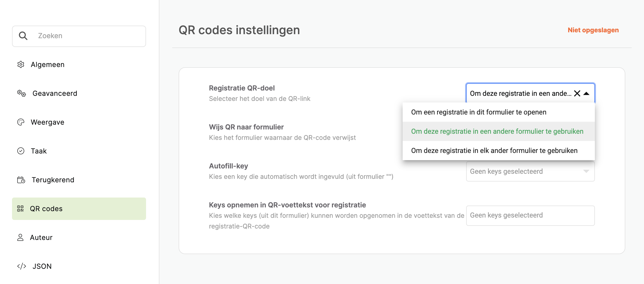Click the 'Niet opgeslagen' status label
The height and width of the screenshot is (284, 644).
click(x=593, y=30)
